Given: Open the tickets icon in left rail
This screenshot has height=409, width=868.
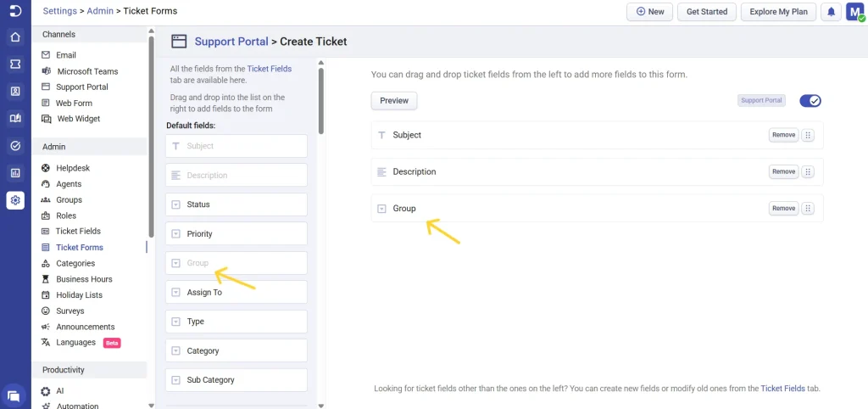Looking at the screenshot, I should point(15,64).
